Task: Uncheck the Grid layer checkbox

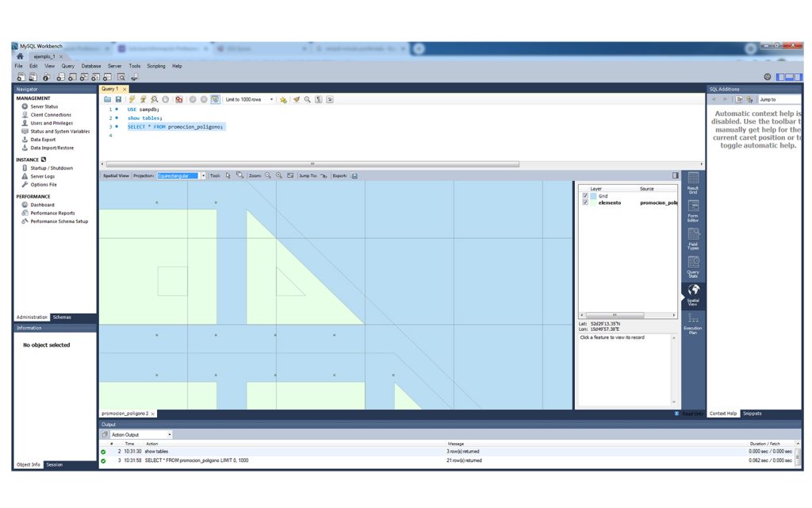Action: pyautogui.click(x=585, y=196)
